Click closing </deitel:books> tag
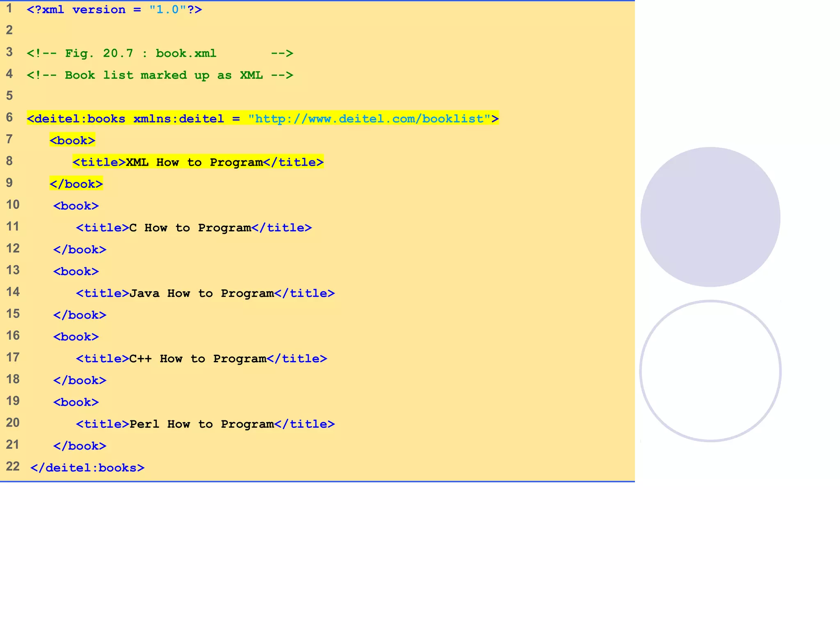840x630 pixels. [x=87, y=468]
